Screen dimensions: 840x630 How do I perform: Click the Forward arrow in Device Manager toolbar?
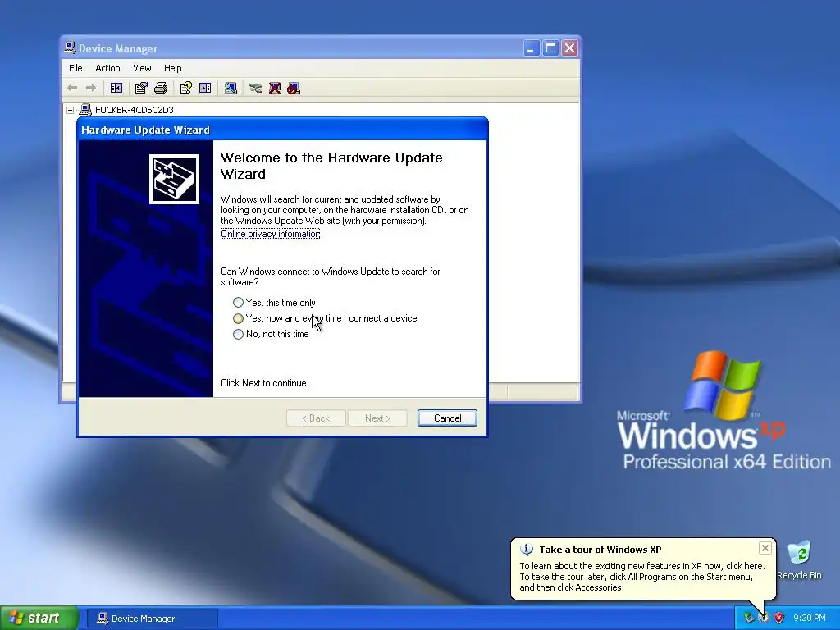click(91, 88)
